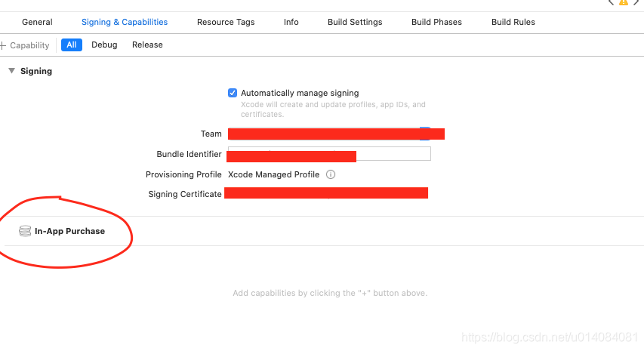
Task: Open the Build Settings tab
Action: click(355, 23)
